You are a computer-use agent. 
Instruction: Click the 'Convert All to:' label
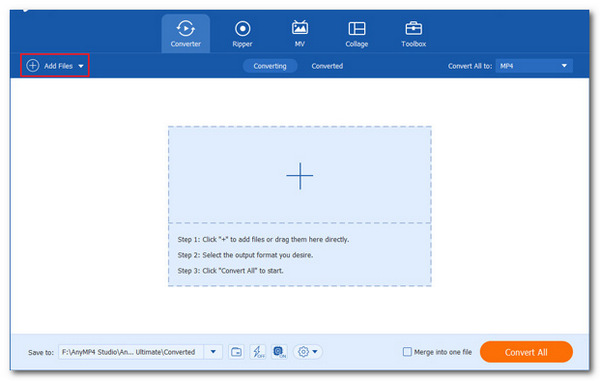point(470,66)
